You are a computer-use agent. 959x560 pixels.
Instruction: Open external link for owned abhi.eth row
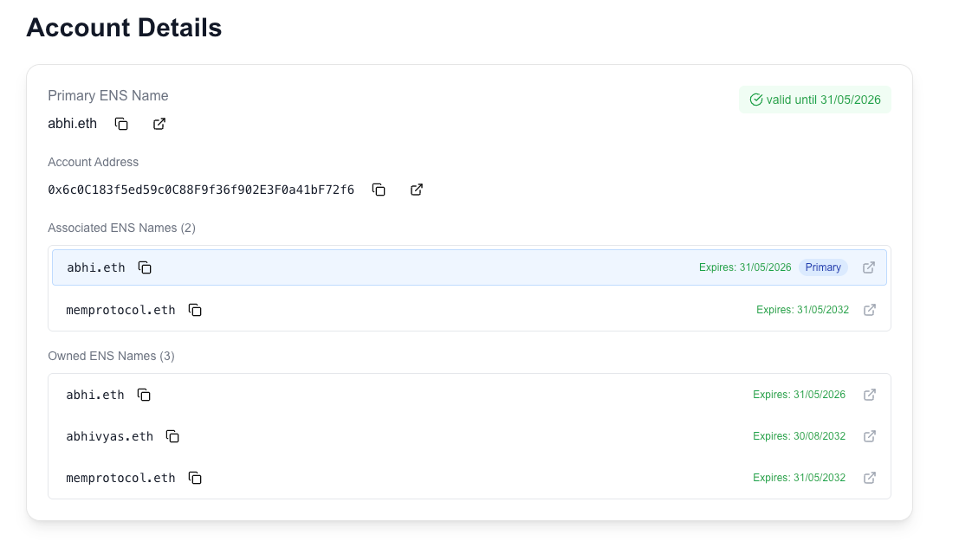tap(870, 395)
